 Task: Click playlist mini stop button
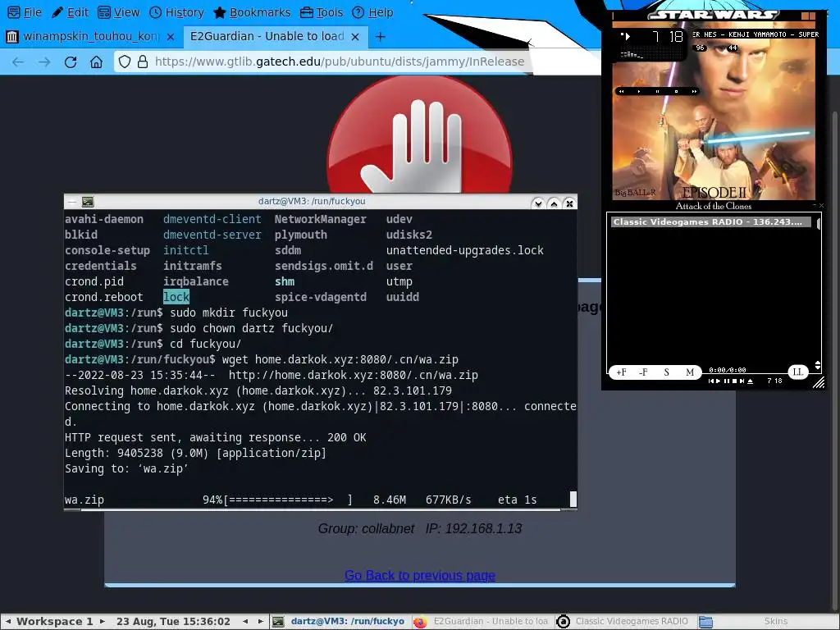[734, 381]
